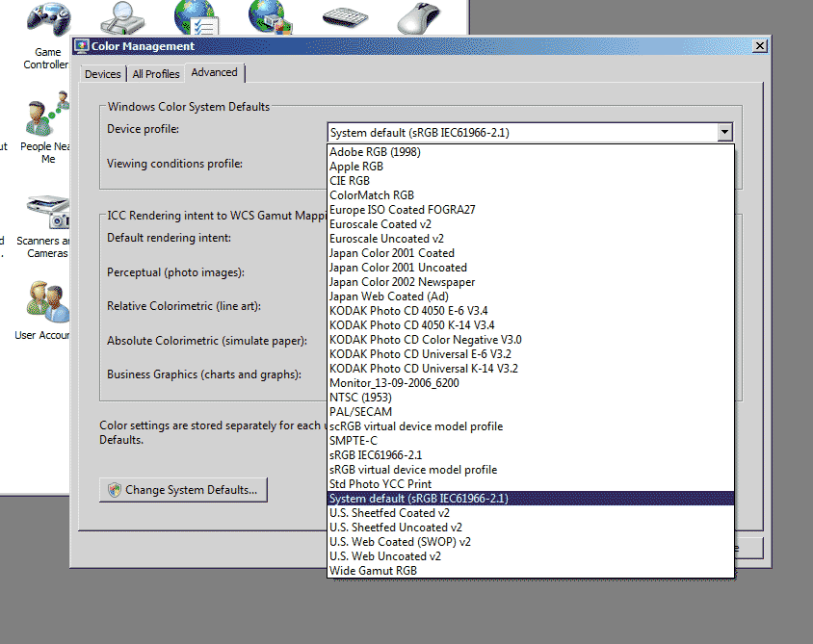Select KODAK Photo CD 4050 K-14 V3.4
The height and width of the screenshot is (644, 813).
click(x=531, y=325)
